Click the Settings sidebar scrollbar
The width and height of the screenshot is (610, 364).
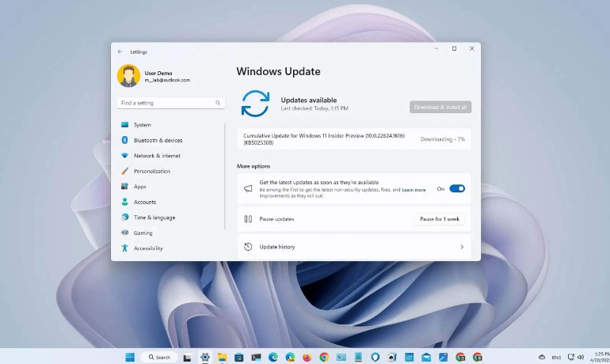click(x=225, y=176)
